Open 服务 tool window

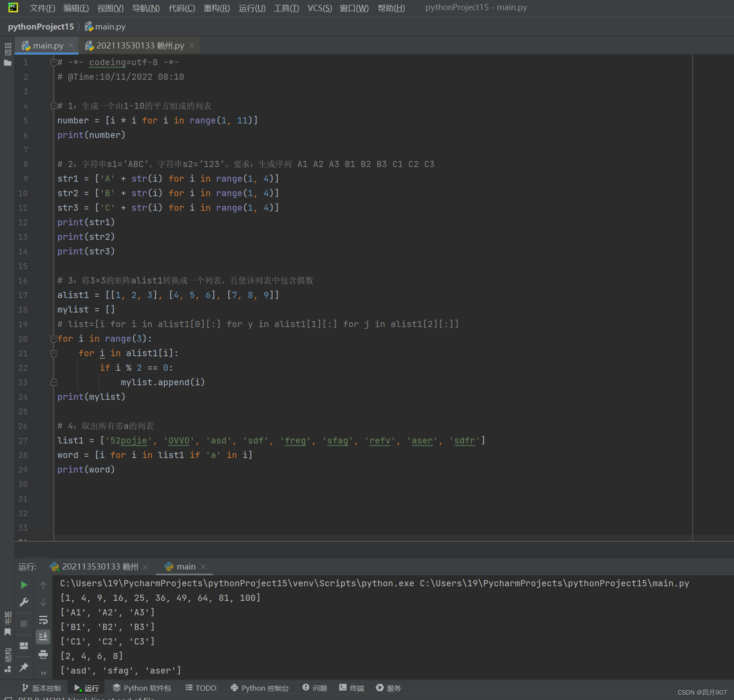click(x=388, y=688)
